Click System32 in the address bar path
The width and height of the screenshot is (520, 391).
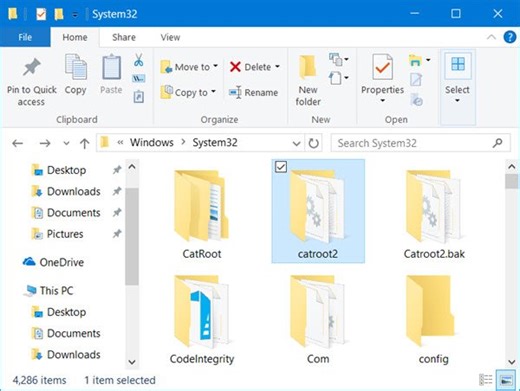coord(215,143)
